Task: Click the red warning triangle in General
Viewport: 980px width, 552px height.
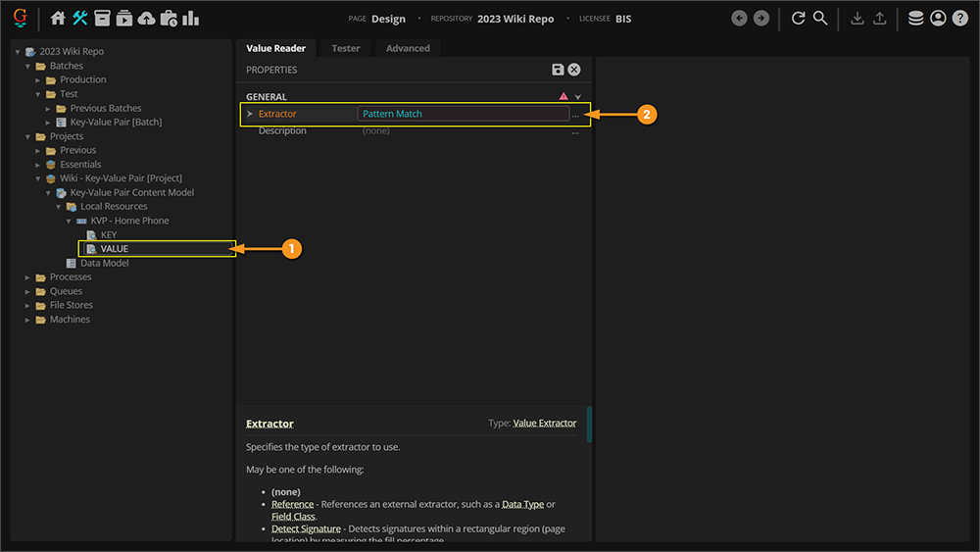Action: 563,96
